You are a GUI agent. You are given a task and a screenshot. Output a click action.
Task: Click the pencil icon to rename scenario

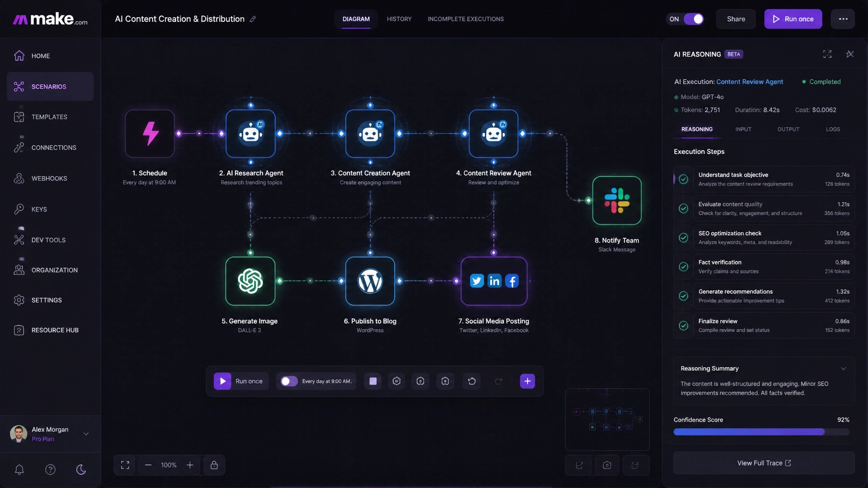[x=253, y=19]
